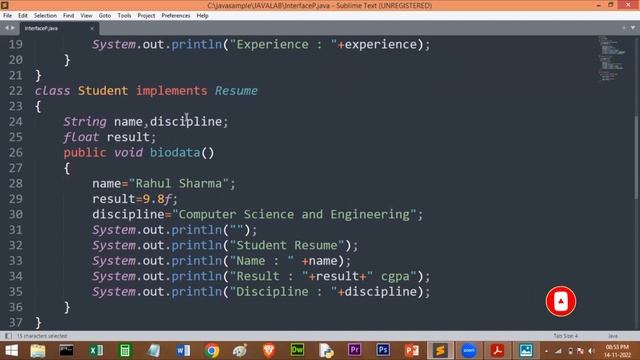Launch Premiere Pro from the taskbar
The height and width of the screenshot is (360, 640).
coord(354,350)
